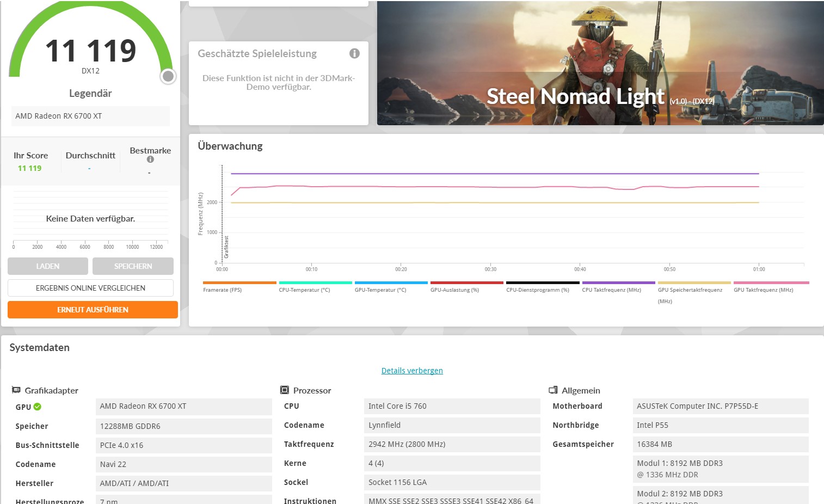Toggle the GPU Speichertaktfrequenz (MHz) legend entry
The height and width of the screenshot is (504, 824).
694,292
